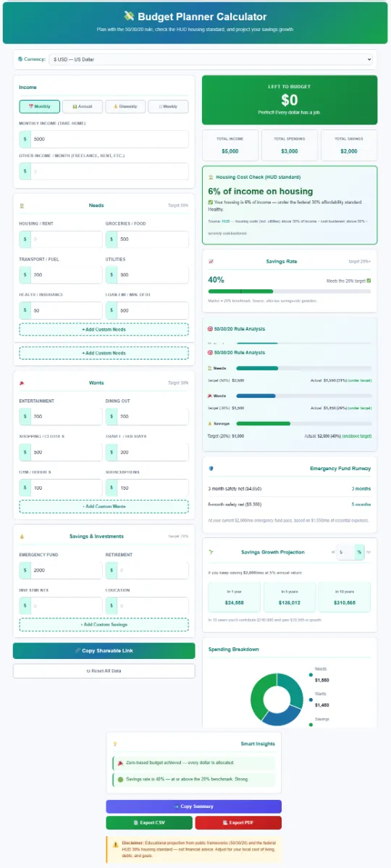This screenshot has height=868, width=391.
Task: Click the 6% of income on housing heading
Action: [x=261, y=192]
